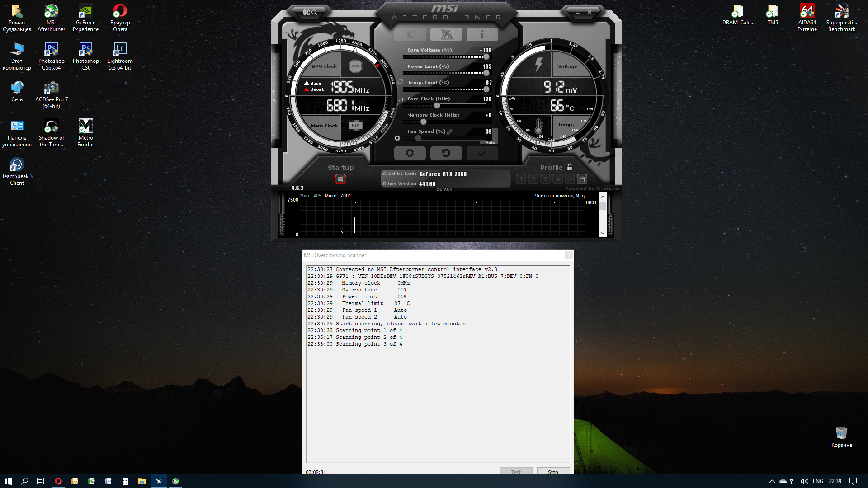Click DETACH to detach the monitor
868x488 pixels.
pos(444,189)
